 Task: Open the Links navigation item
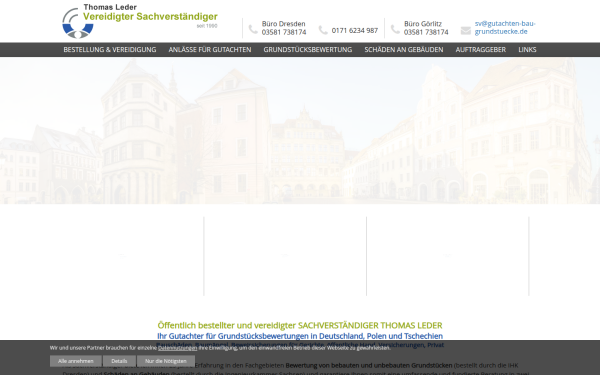pyautogui.click(x=527, y=49)
